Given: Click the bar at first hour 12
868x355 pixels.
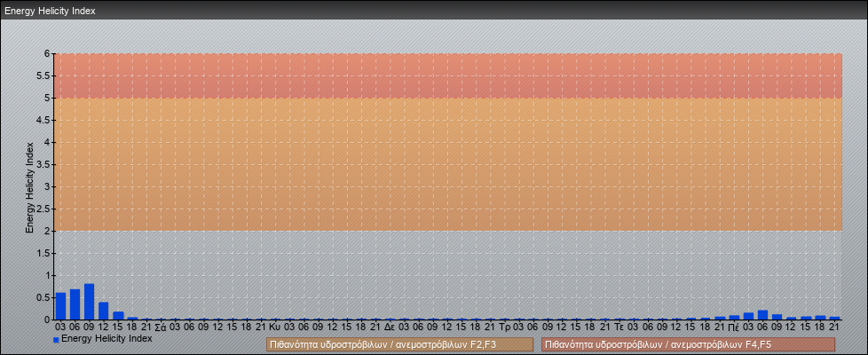Looking at the screenshot, I should point(103,311).
